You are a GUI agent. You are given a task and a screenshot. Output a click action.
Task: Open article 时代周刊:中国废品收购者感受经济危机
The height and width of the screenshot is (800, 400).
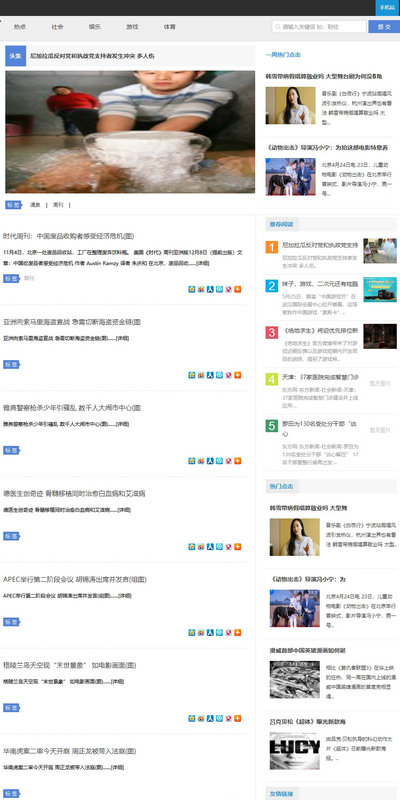click(68, 236)
